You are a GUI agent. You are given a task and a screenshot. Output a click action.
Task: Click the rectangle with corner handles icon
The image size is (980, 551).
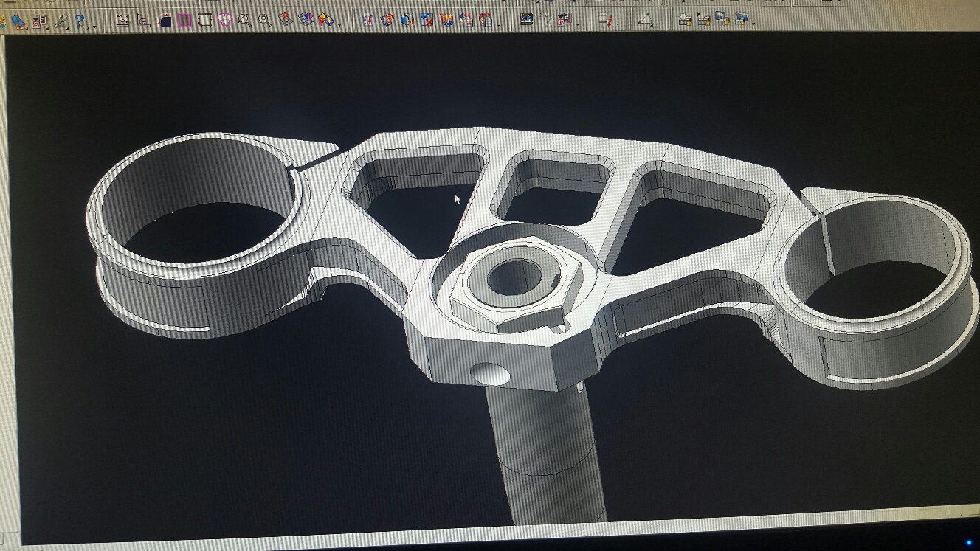pos(204,20)
